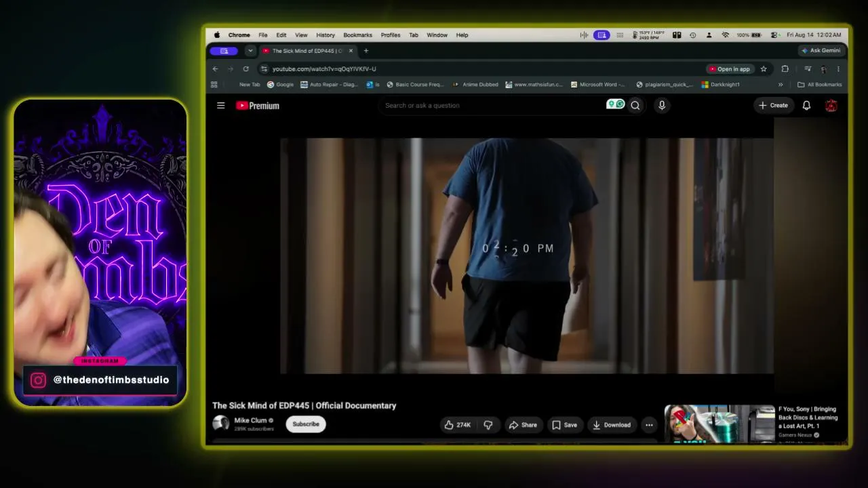Open YouTube notifications bell

tap(806, 106)
